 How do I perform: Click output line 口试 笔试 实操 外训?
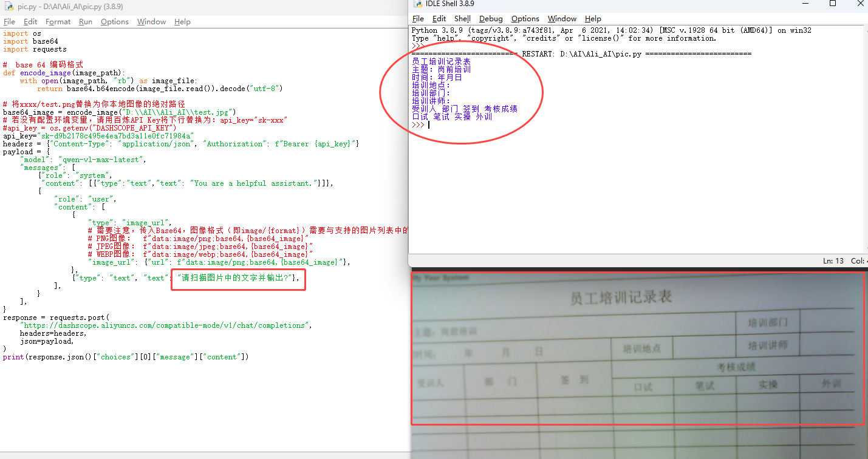(x=452, y=117)
